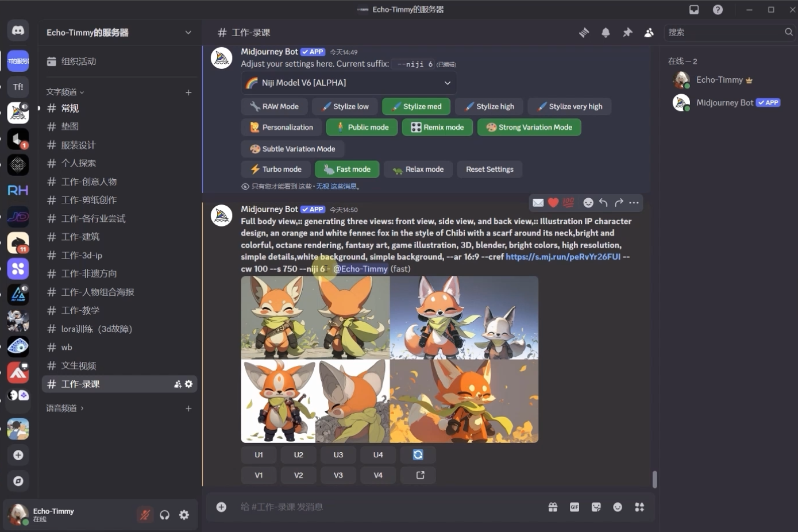Screen dimensions: 798x532
Task: Click U1 upscale button
Action: pyautogui.click(x=259, y=454)
